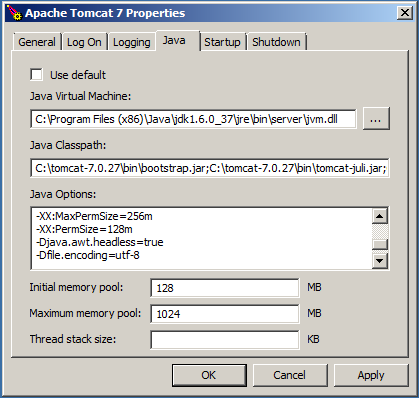Image resolution: width=419 pixels, height=398 pixels.
Task: Click the Tomcat icon in title bar
Action: tap(14, 13)
